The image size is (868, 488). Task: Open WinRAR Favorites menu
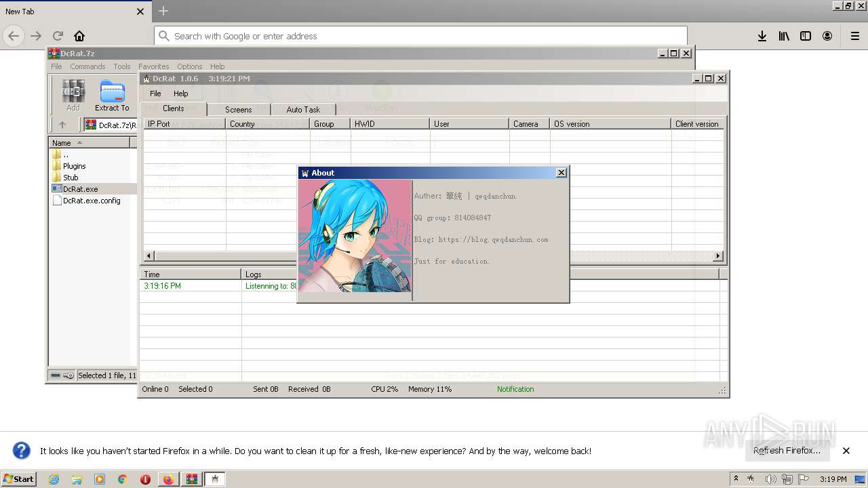154,66
